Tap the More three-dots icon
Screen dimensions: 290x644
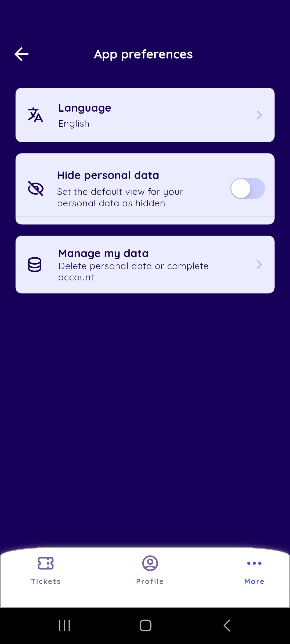pos(254,563)
